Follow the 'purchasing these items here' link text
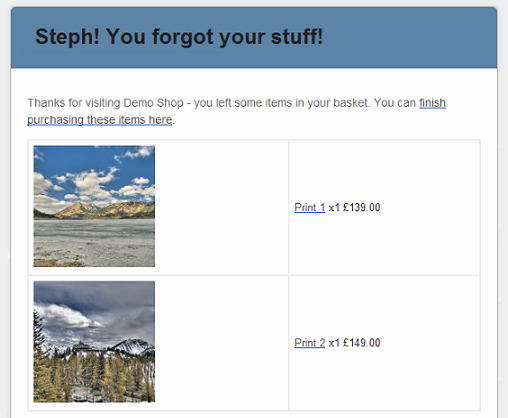The image size is (508, 418). [100, 120]
